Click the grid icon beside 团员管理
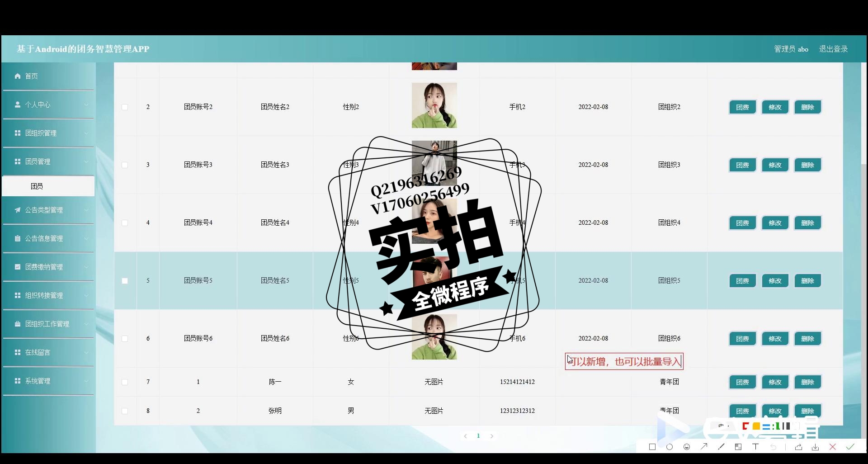Screen dimensions: 868x464 [18, 161]
